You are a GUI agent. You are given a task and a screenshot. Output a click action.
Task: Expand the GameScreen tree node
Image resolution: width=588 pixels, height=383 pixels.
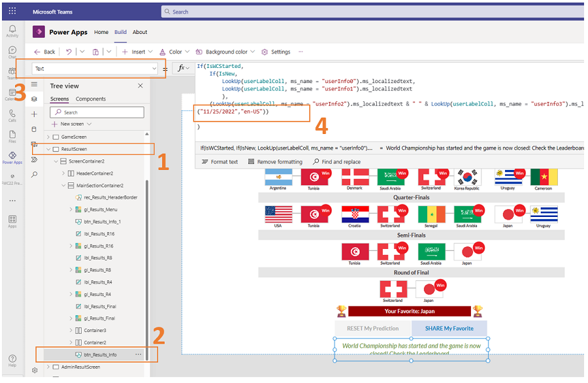coord(48,137)
